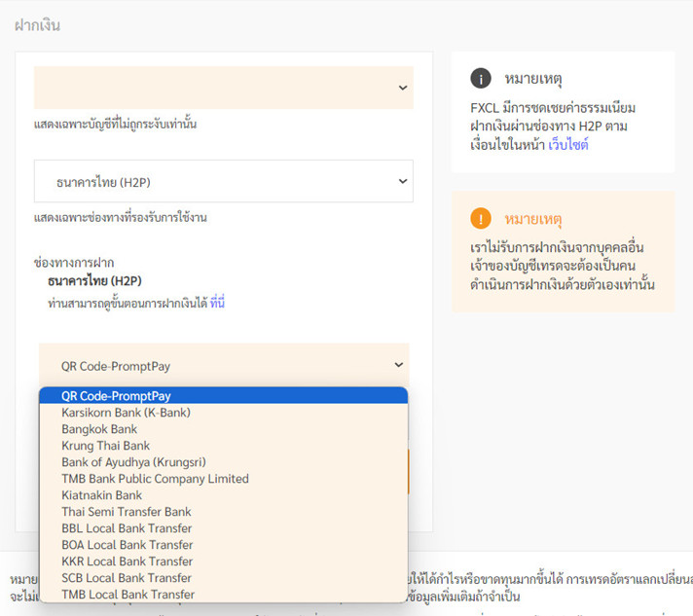The image size is (693, 616).
Task: Follow the เว็บไซต์ link in the note
Action: (568, 144)
